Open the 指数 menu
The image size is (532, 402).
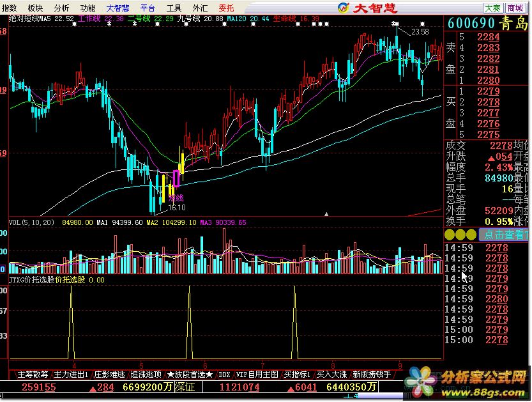tap(10, 8)
